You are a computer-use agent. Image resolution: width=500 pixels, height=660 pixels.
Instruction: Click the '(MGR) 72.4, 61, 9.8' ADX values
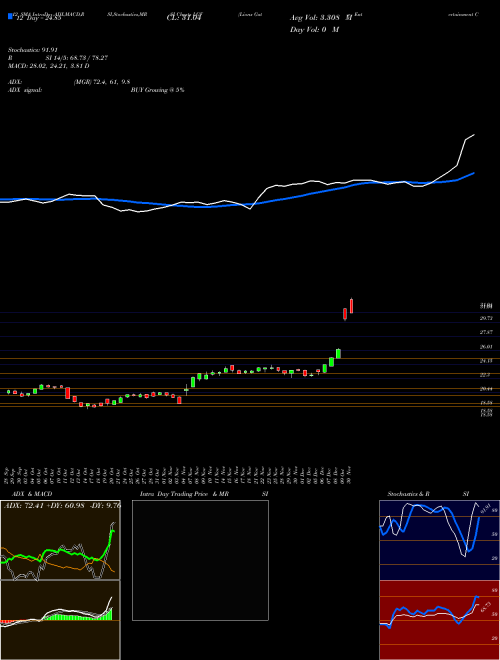coord(101,83)
